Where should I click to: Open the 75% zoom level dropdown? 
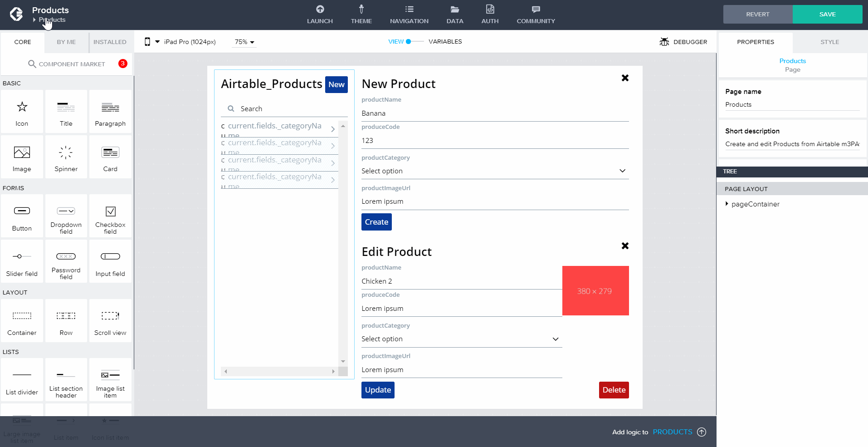(244, 42)
